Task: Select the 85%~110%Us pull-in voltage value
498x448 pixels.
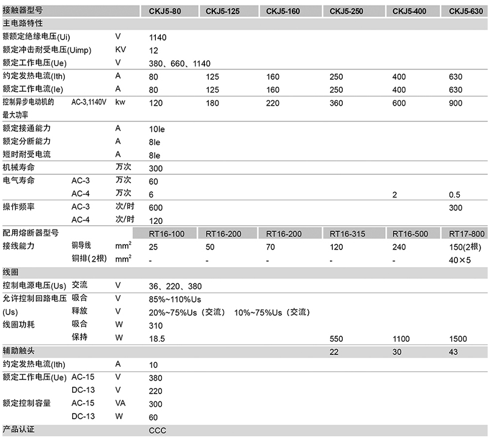Action: point(175,299)
